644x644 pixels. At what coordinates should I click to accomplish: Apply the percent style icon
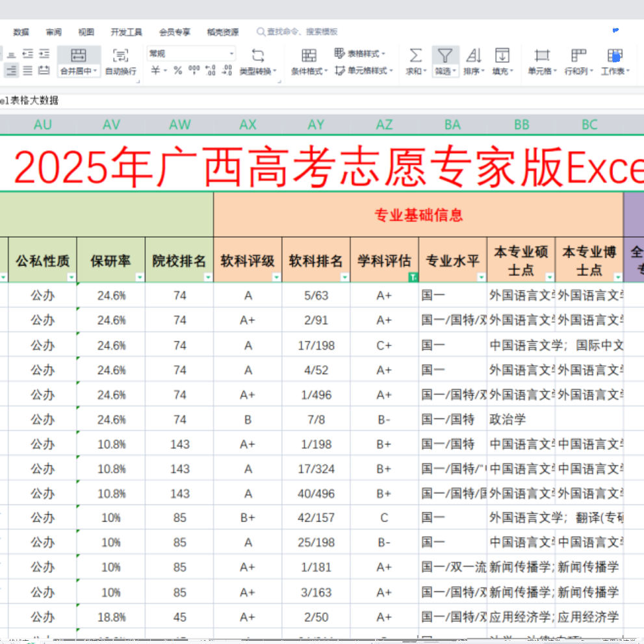[x=177, y=71]
